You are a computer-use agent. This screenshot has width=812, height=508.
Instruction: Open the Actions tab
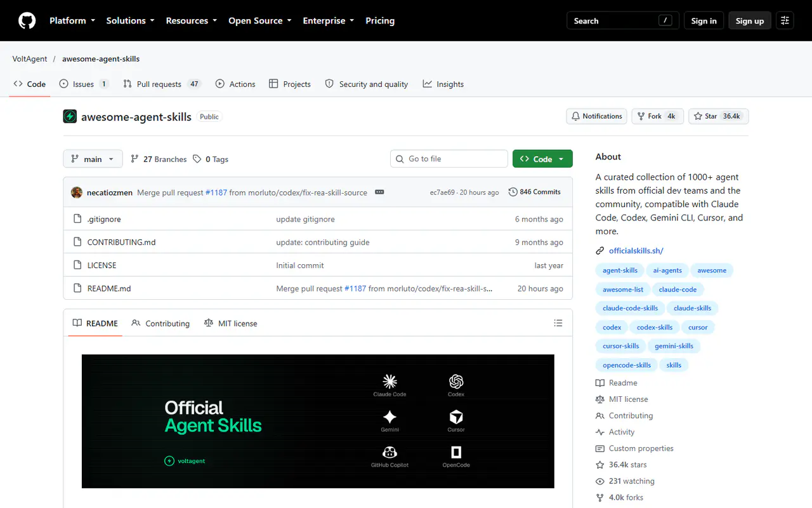[235, 84]
